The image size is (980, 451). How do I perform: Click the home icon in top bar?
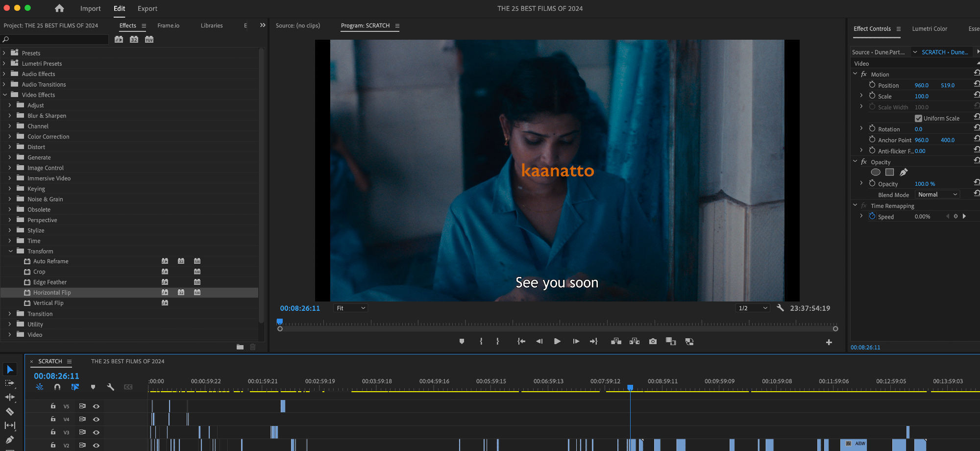(x=59, y=8)
